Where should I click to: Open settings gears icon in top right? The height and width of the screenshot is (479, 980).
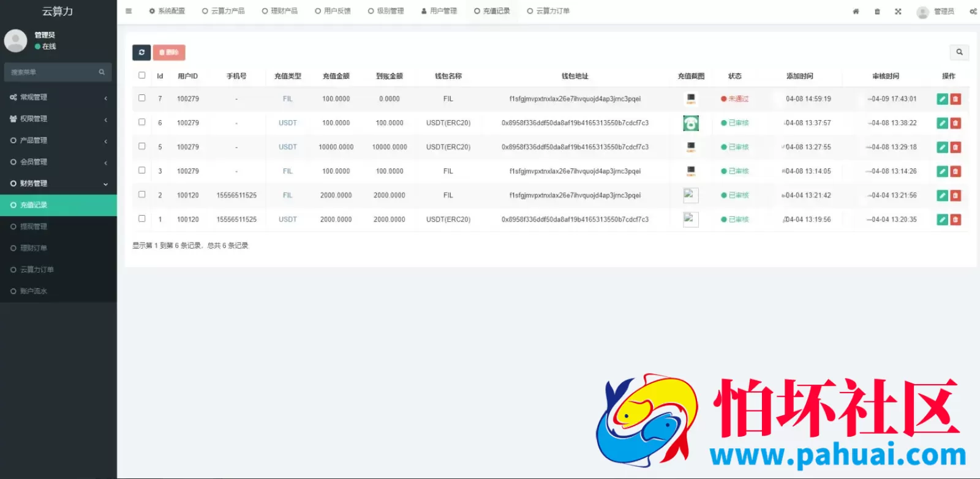973,12
